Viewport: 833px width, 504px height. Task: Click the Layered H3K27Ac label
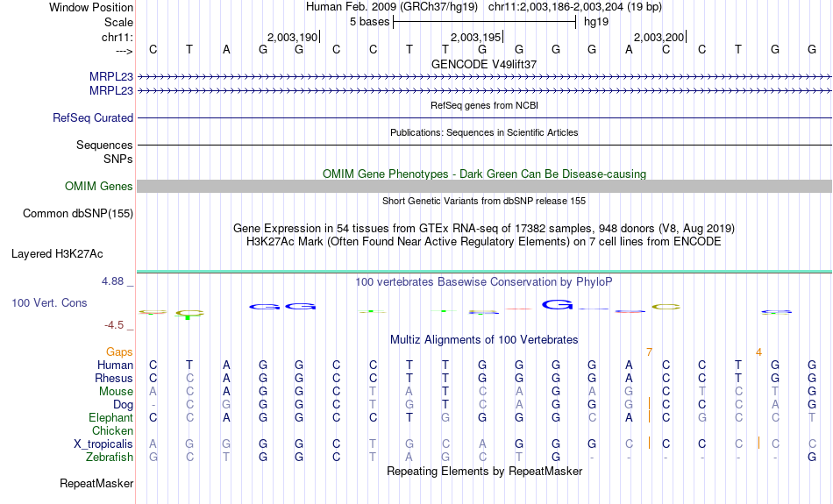coord(57,254)
